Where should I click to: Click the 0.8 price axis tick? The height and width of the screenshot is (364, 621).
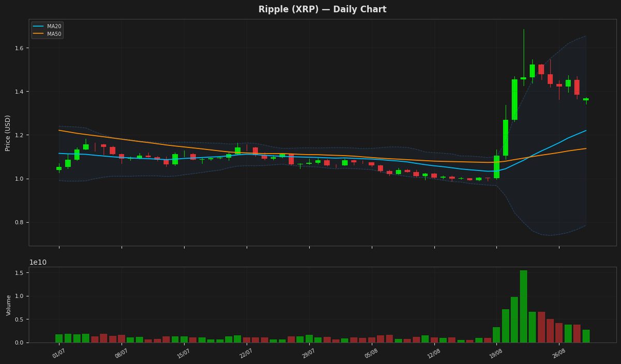tap(20, 222)
